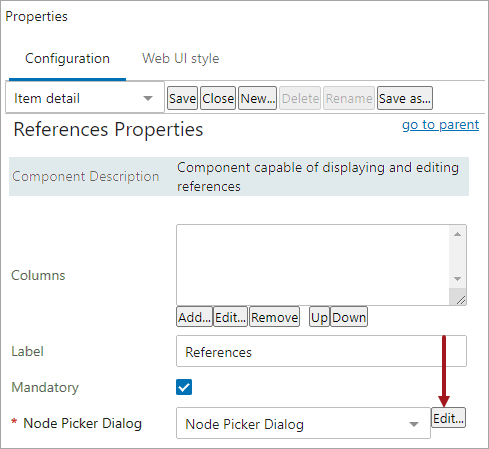Switch to the Web UI style tab
Image resolution: width=489 pixels, height=449 pixels.
(181, 58)
